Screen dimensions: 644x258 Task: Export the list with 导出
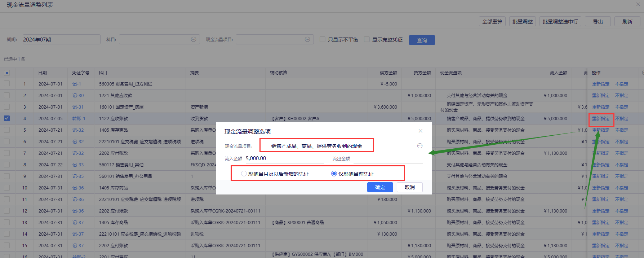(598, 22)
